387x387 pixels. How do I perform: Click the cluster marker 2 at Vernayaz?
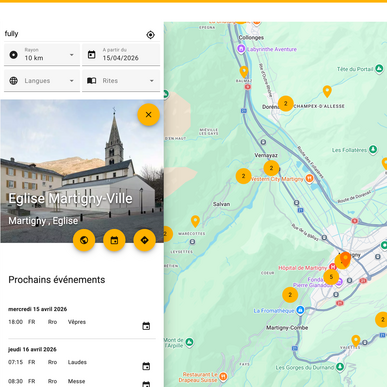pyautogui.click(x=271, y=168)
